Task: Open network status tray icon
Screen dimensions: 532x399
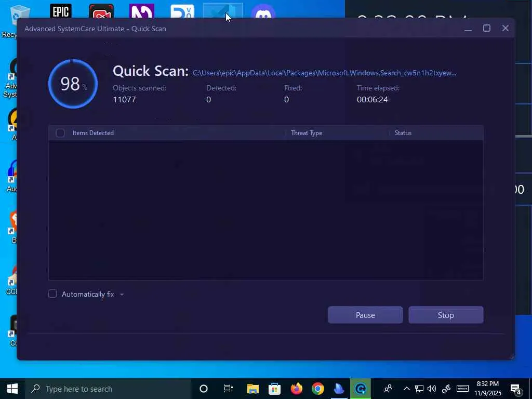Action: click(x=419, y=389)
